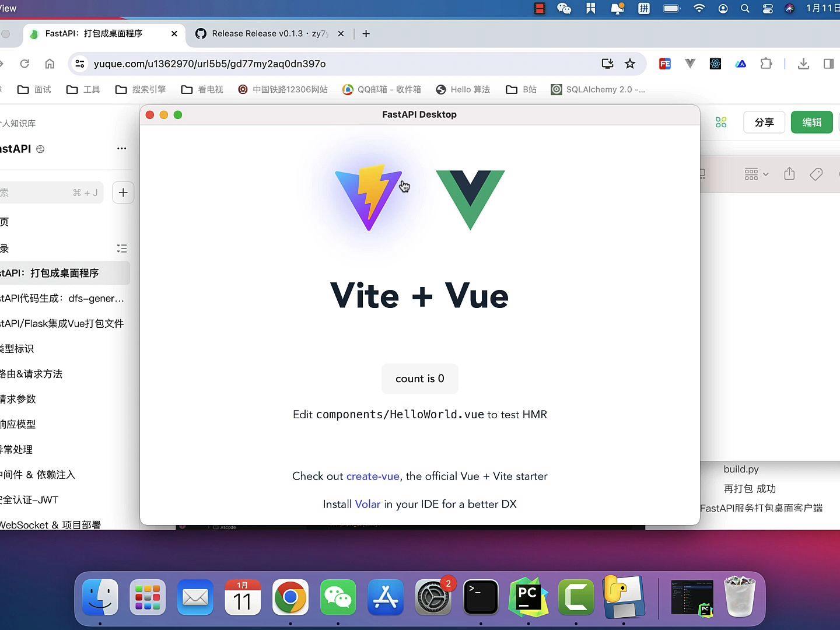This screenshot has height=630, width=840.
Task: Click the share/export icon in Yuque toolbar
Action: 789,174
